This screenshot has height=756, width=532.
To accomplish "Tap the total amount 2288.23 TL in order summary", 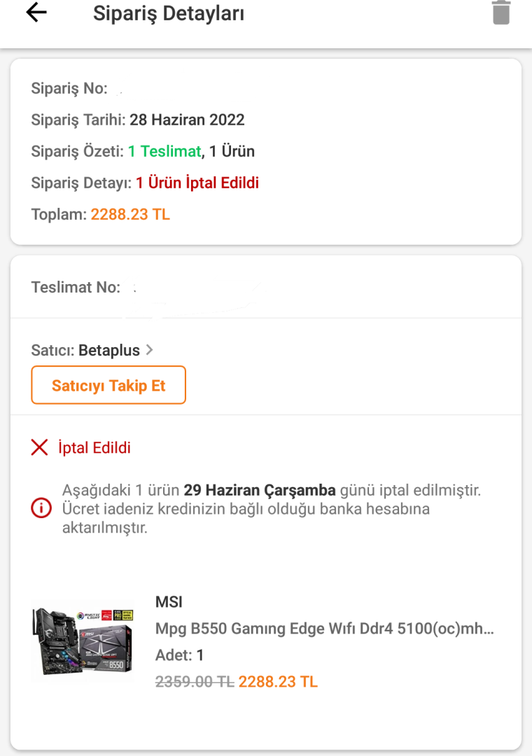I will pyautogui.click(x=130, y=214).
